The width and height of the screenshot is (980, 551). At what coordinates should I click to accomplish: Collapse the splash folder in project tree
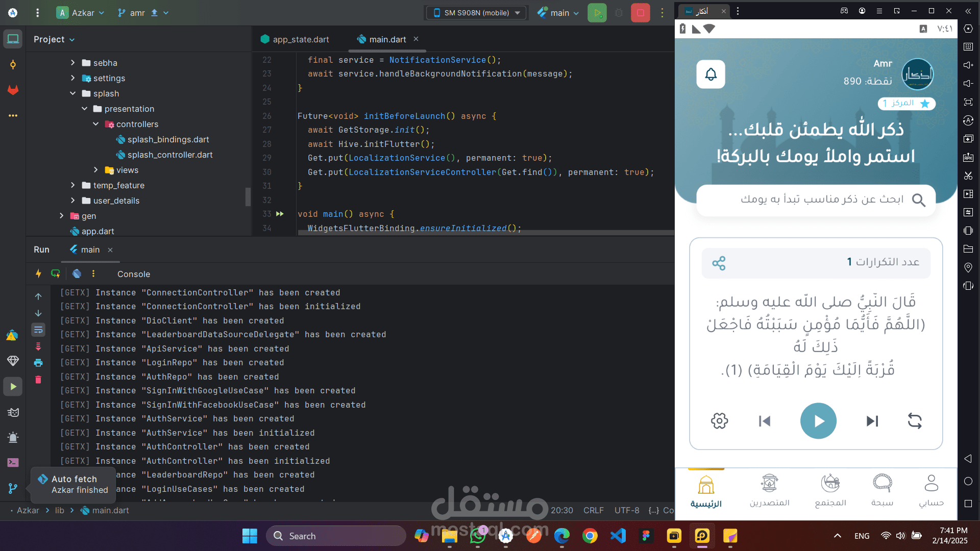72,93
